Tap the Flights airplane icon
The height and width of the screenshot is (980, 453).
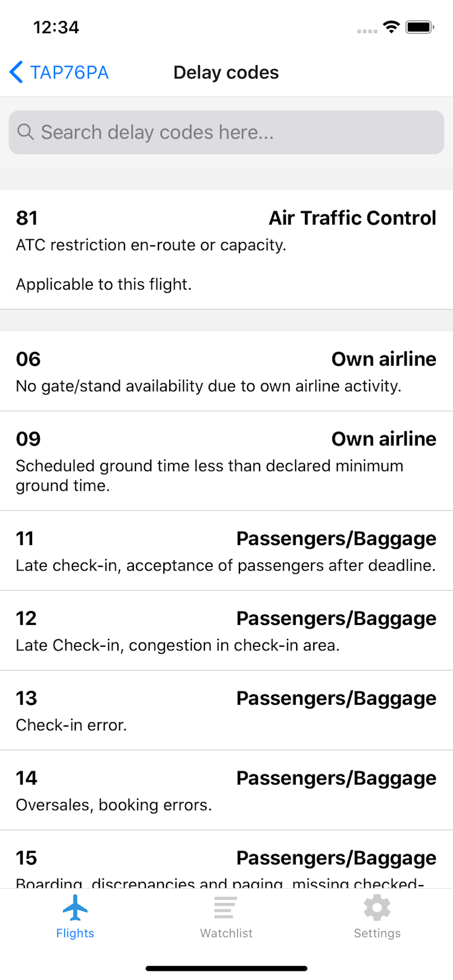point(75,907)
